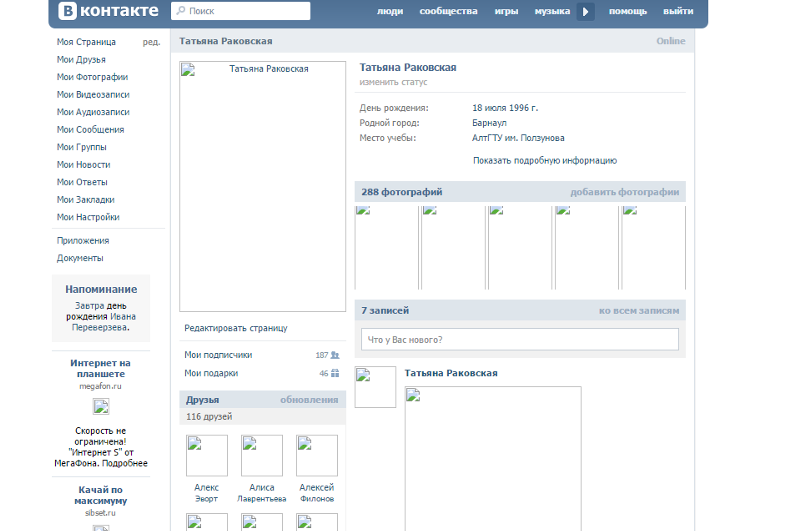Click Редактировать страницу
The height and width of the screenshot is (531, 800).
click(236, 328)
